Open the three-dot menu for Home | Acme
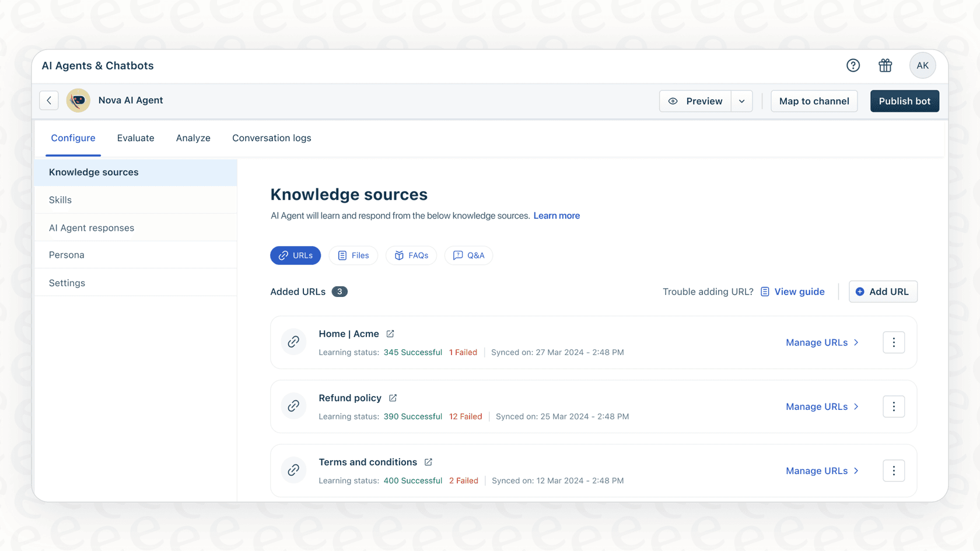Viewport: 980px width, 551px height. point(894,342)
